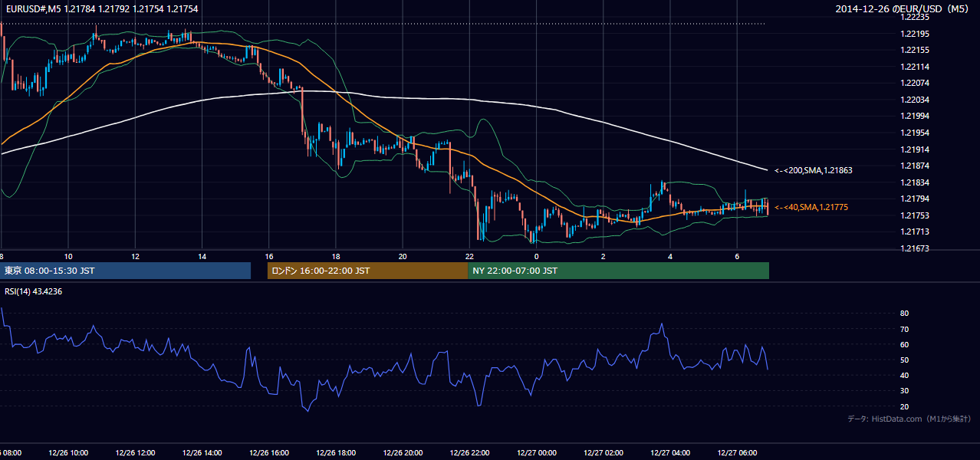Click the 12/26 22:00 bottom time label

click(469, 453)
